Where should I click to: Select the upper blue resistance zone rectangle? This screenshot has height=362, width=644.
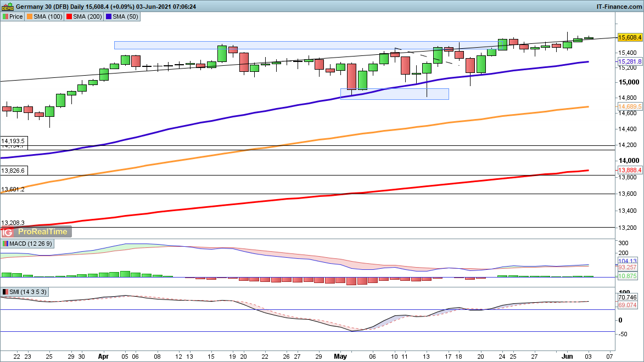[220, 45]
